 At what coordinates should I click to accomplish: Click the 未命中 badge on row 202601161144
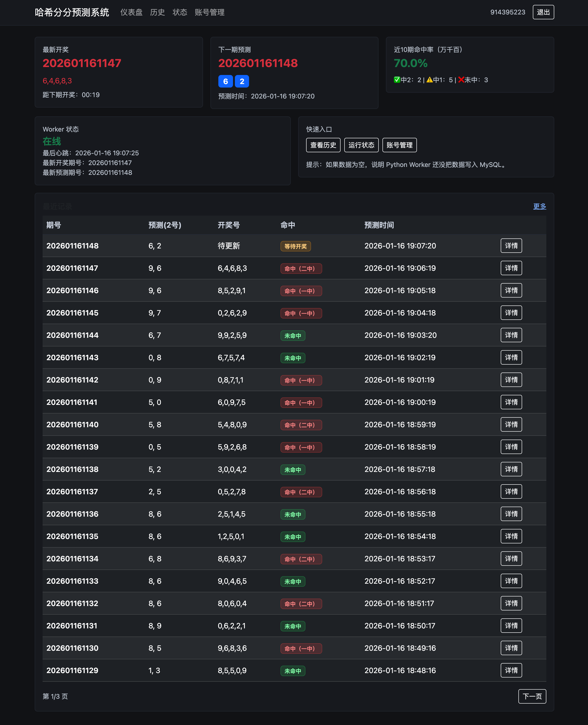coord(293,335)
